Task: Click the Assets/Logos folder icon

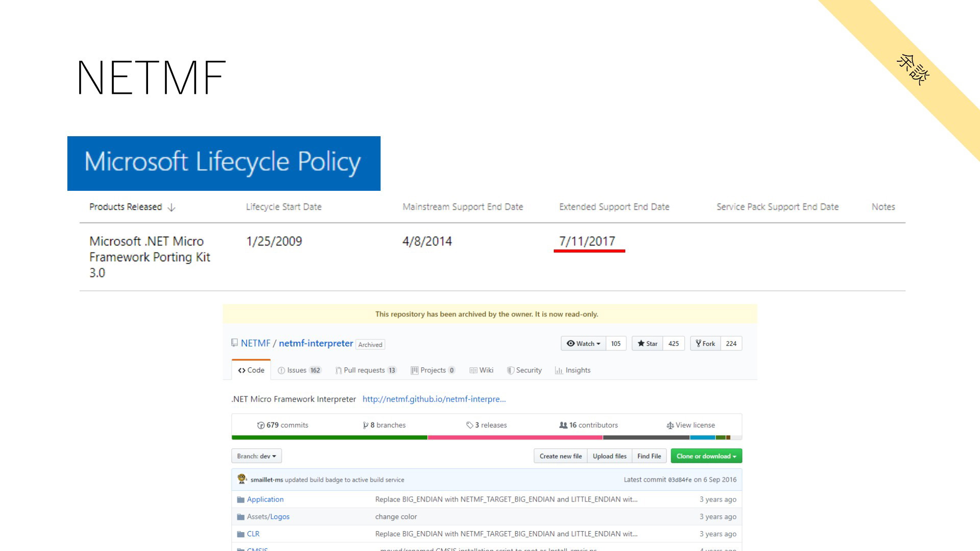Action: 241,517
